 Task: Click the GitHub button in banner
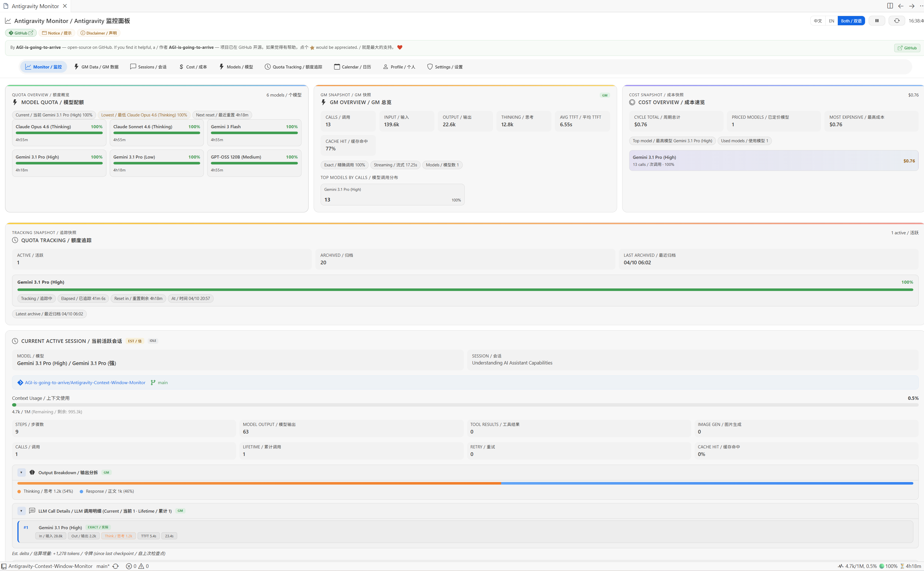pyautogui.click(x=907, y=48)
